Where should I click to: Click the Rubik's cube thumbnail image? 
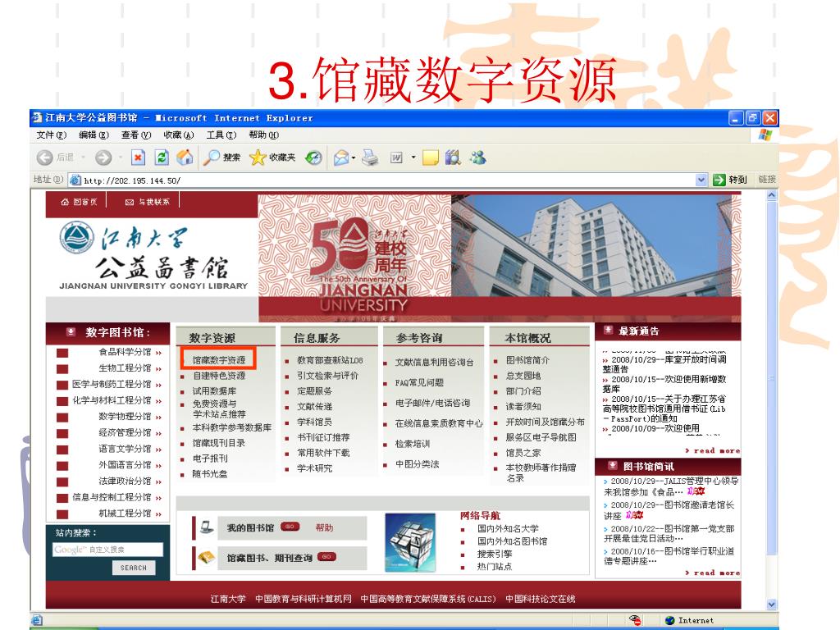(x=410, y=542)
